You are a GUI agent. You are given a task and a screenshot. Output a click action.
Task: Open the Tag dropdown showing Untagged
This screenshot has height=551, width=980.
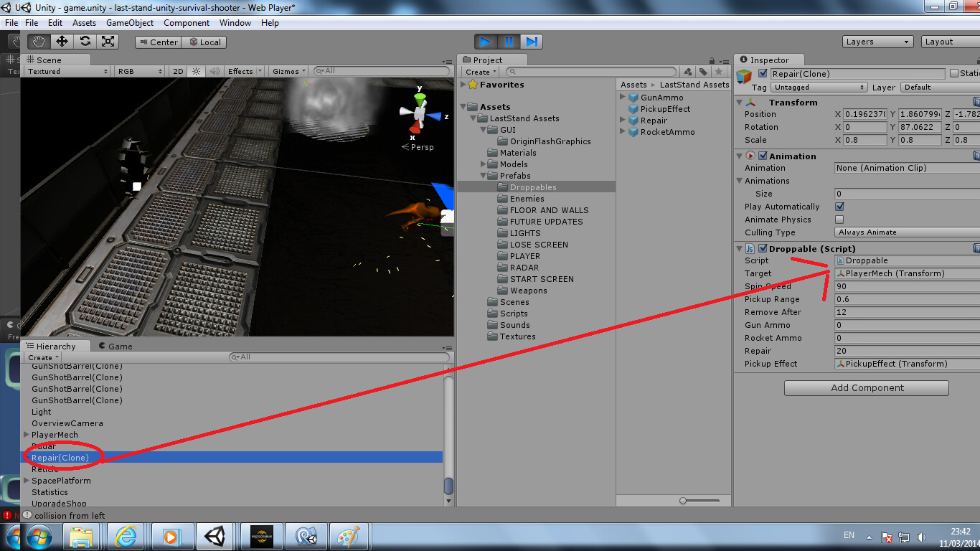coord(819,87)
